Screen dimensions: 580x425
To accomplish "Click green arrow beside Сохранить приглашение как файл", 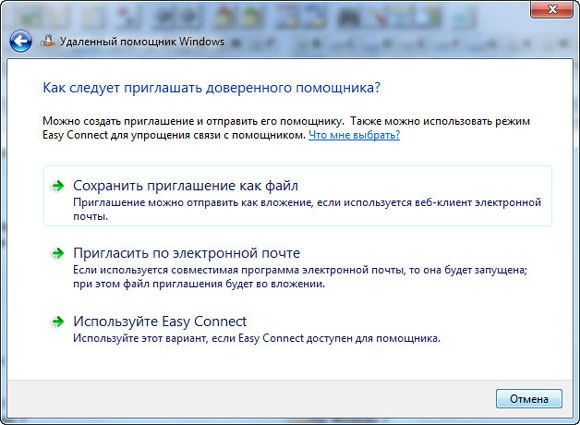I will (58, 185).
